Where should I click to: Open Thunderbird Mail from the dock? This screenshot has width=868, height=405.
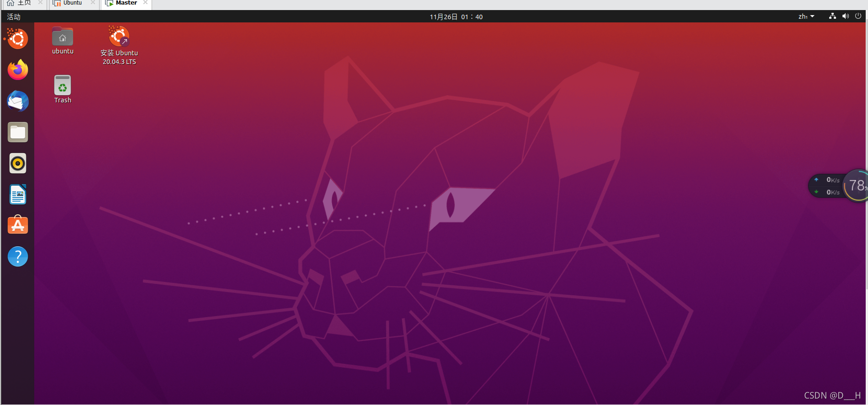pyautogui.click(x=18, y=101)
